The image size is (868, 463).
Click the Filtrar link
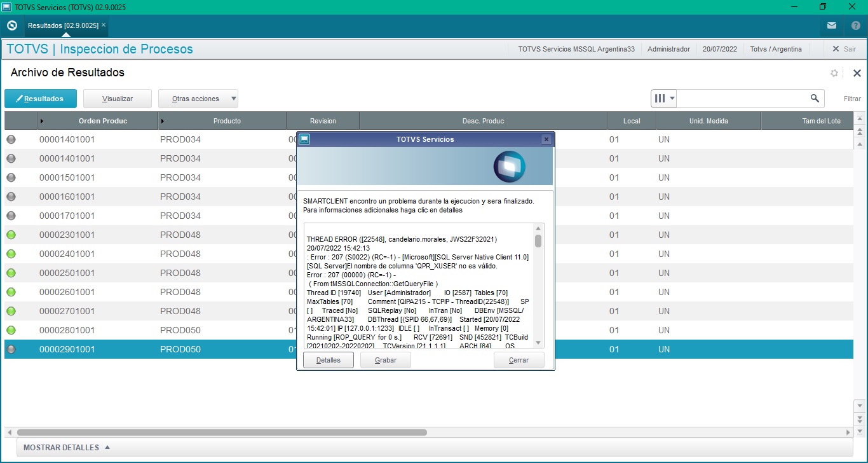[x=852, y=99]
